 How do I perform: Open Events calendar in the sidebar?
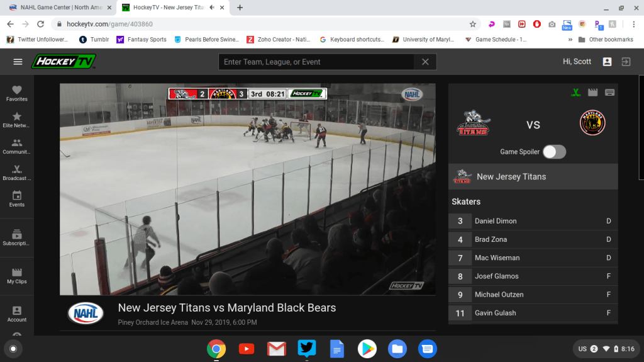(17, 199)
